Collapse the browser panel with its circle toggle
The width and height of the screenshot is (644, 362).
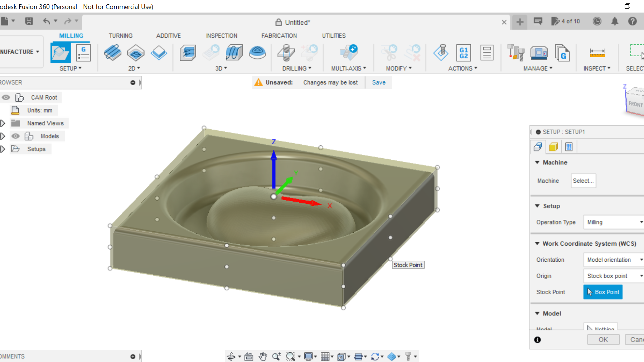coord(133,82)
